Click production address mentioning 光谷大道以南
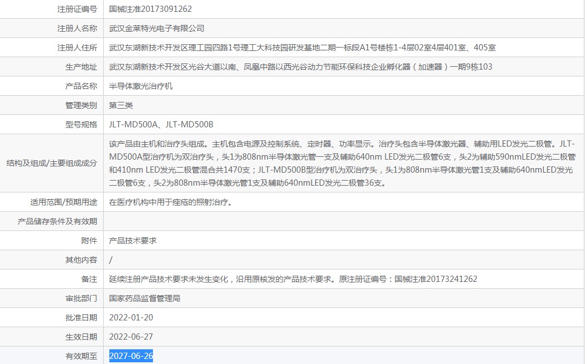This screenshot has height=364, width=588. pyautogui.click(x=300, y=67)
